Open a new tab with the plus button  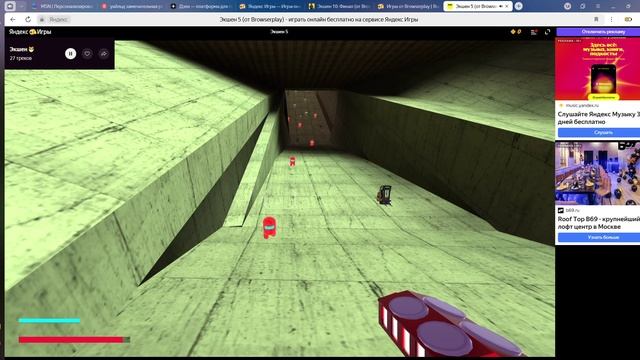tap(518, 6)
